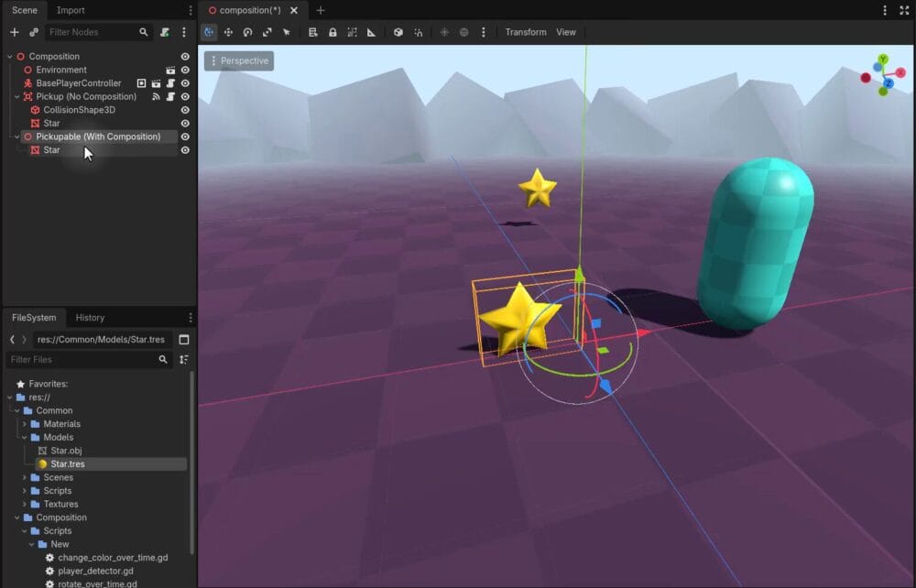Click the Filter Files search field
Screen dimensions: 916x588
90,360
